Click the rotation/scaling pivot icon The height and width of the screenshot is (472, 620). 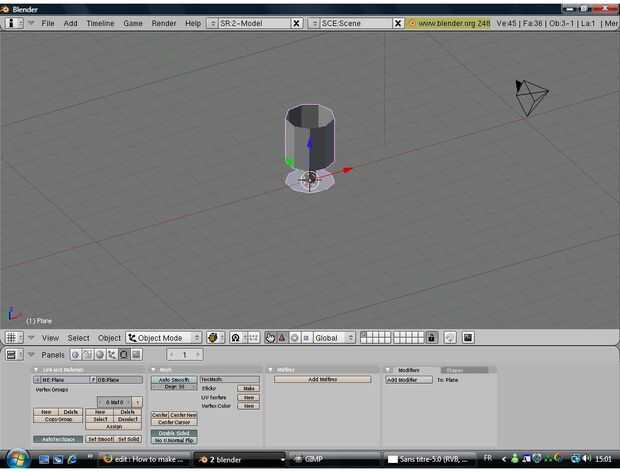pyautogui.click(x=236, y=338)
